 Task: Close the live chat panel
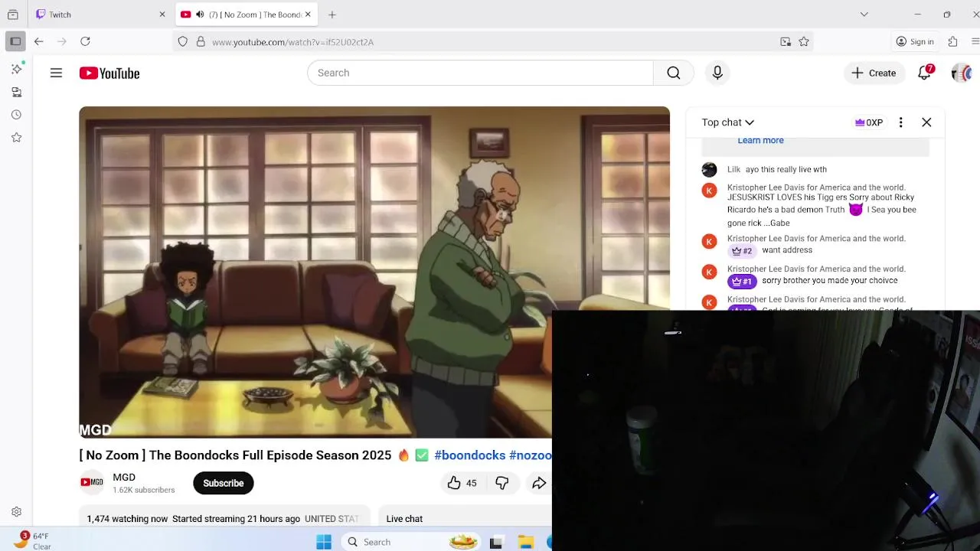pos(926,122)
